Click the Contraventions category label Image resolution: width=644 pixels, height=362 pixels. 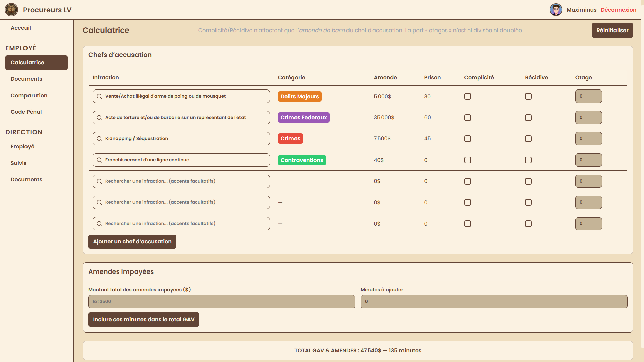302,160
